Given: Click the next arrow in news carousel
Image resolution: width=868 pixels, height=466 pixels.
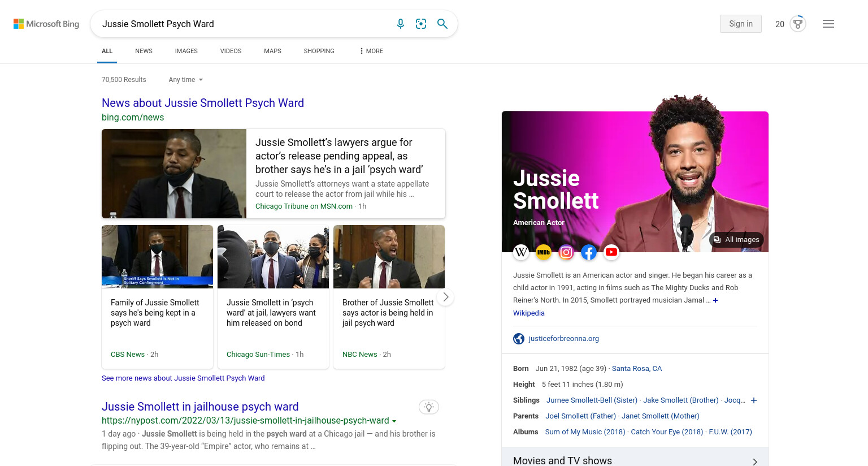Looking at the screenshot, I should 446,297.
